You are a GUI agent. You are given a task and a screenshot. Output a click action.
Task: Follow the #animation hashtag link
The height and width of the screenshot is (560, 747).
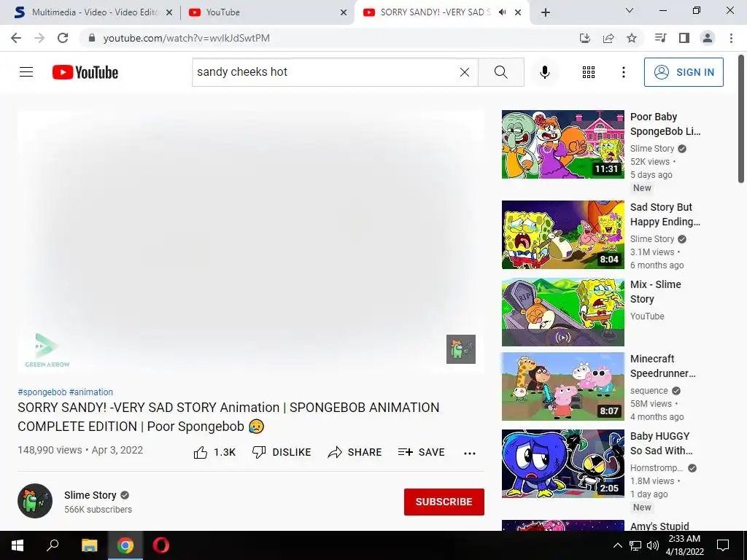pos(91,392)
